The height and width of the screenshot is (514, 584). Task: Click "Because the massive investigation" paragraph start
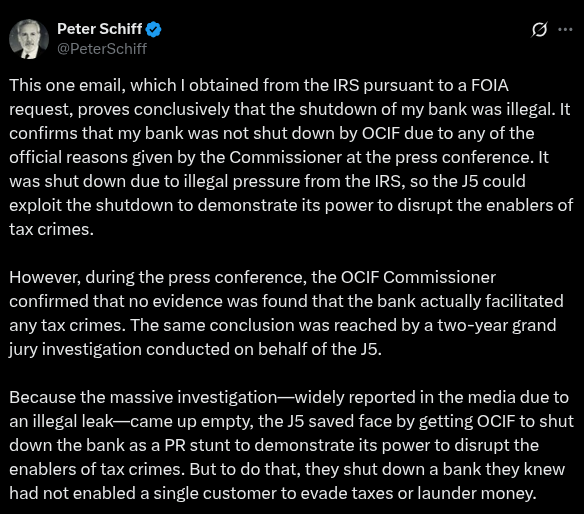143,397
